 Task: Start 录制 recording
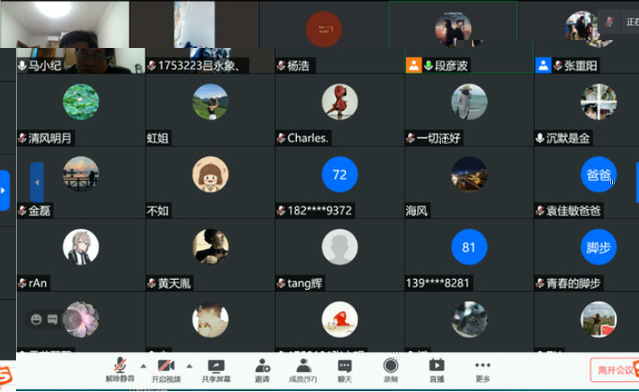point(390,370)
